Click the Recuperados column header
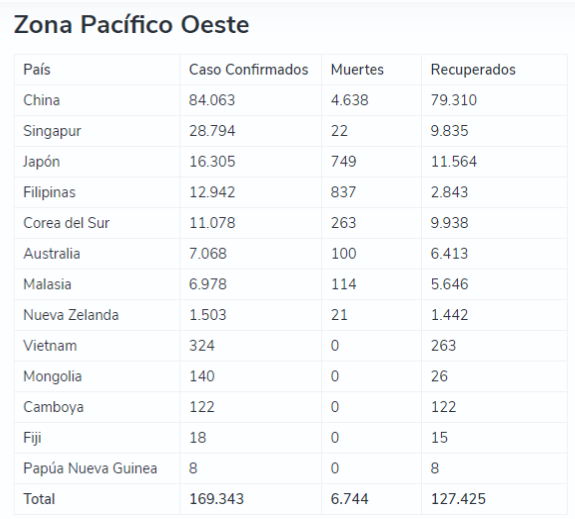Viewport: 575px width, 519px height. point(473,69)
